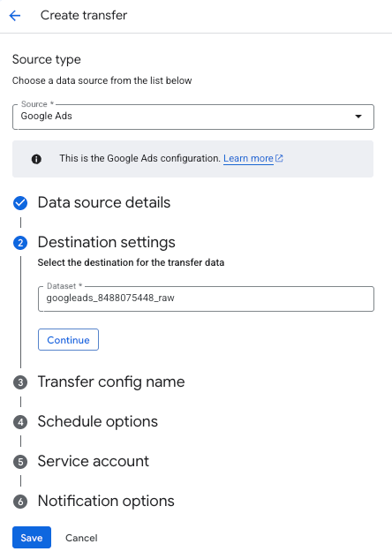Click the step 3 number icon

20,383
